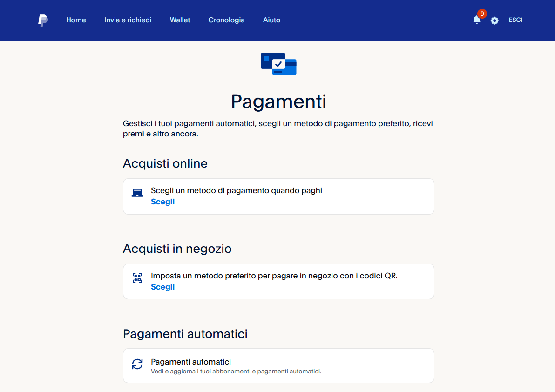The height and width of the screenshot is (392, 555).
Task: Go to the Home menu item
Action: (76, 20)
